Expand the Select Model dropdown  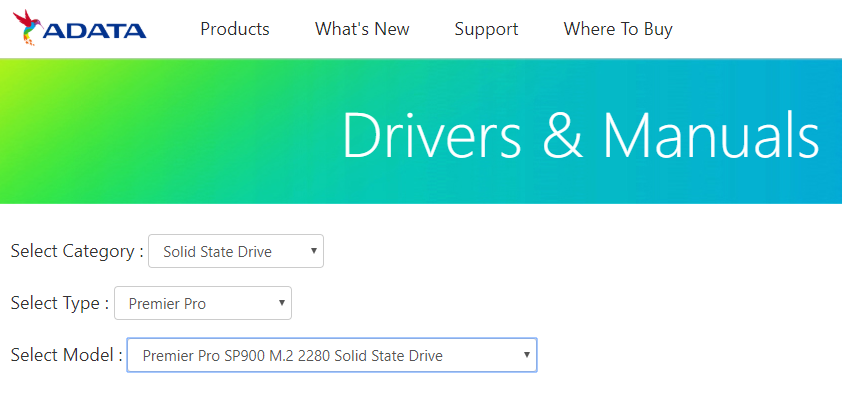click(332, 355)
